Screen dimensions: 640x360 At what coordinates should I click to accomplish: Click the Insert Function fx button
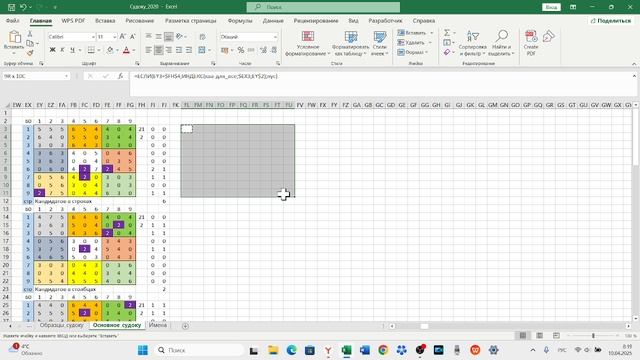click(x=120, y=76)
